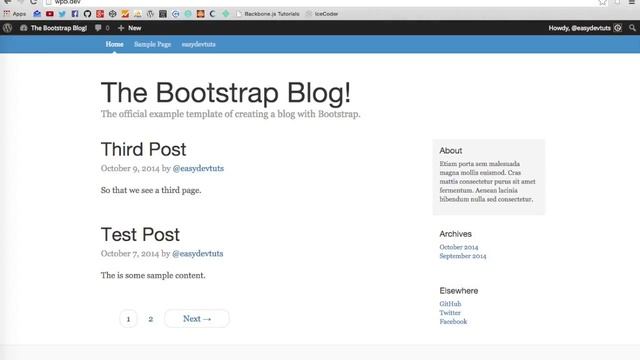Open the Apps bookmarks shortcut
The height and width of the screenshot is (360, 640).
pyautogui.click(x=15, y=14)
